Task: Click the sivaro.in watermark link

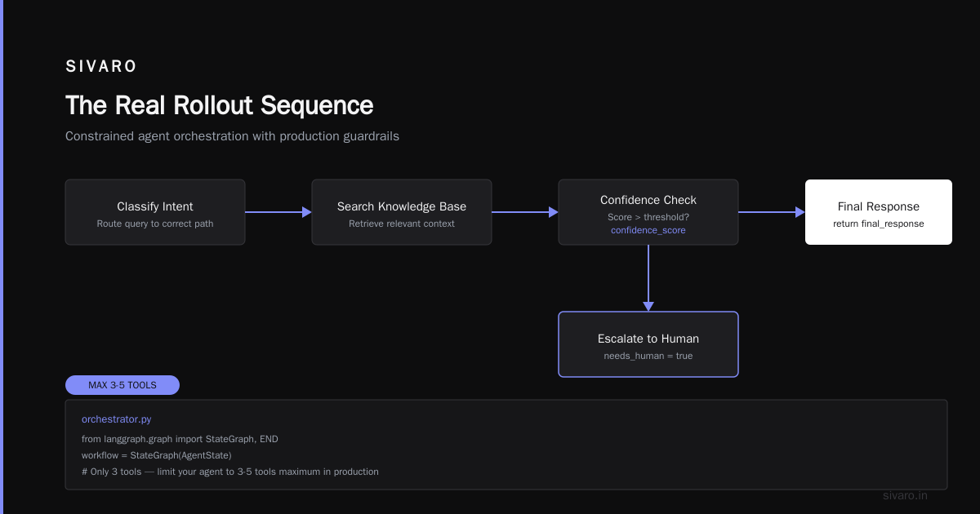Action: point(905,495)
